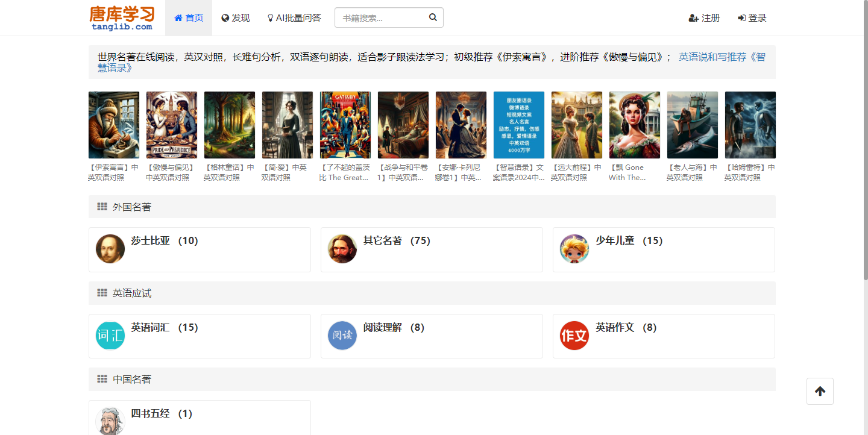Click the 【远大前程】中英双语对照 caption

576,172
